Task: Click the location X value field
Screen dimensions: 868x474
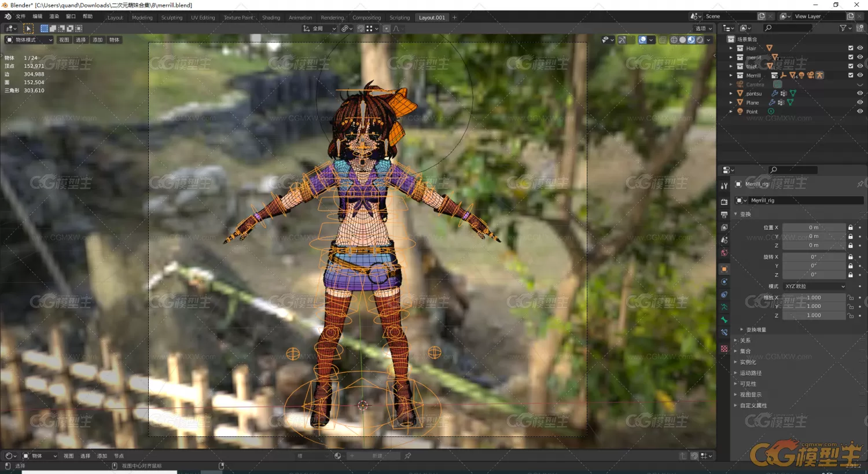Action: point(814,227)
